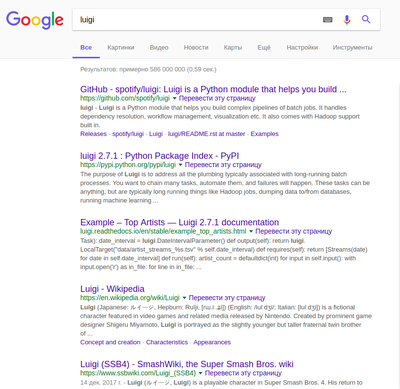The image size is (400, 389).
Task: Open Luigi (SSB4) SmashWiki result
Action: click(187, 364)
